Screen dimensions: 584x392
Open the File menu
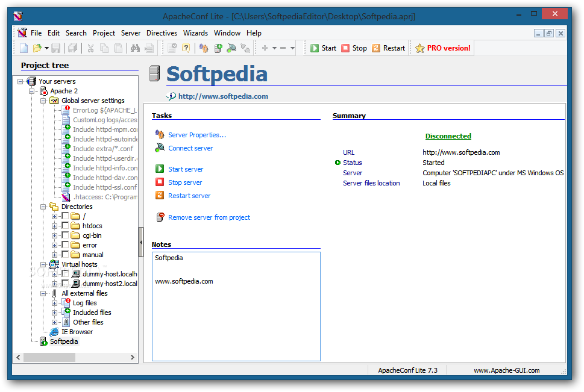[x=36, y=33]
